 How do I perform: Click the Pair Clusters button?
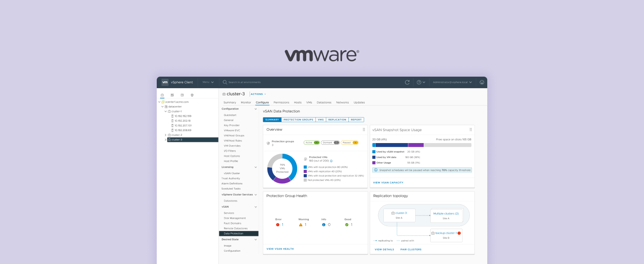(411, 250)
